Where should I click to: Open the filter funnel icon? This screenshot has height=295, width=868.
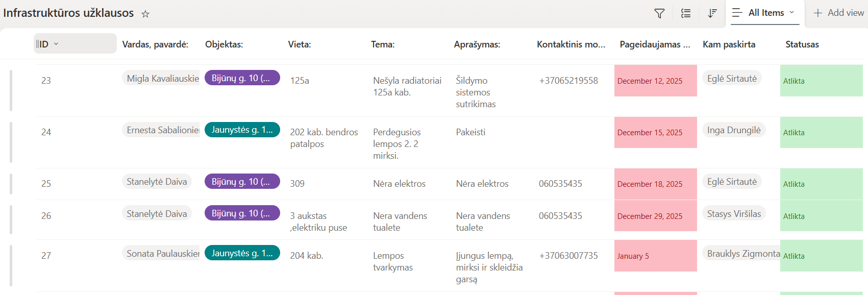pos(659,13)
